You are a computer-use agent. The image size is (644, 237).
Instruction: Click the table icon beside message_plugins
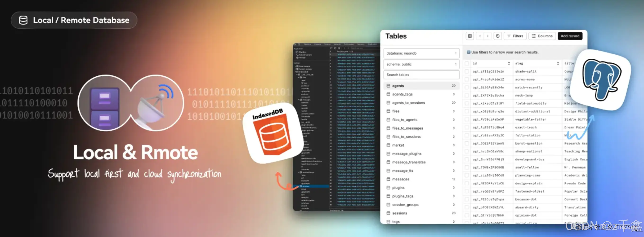pos(388,154)
